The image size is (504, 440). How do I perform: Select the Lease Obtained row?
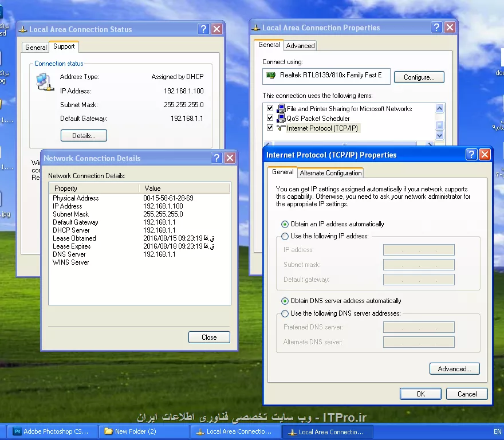click(139, 238)
